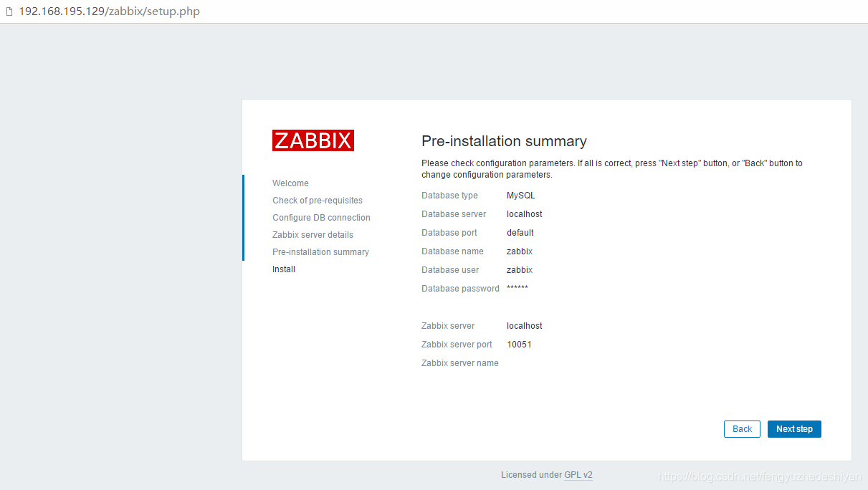Click the "Back" button
The height and width of the screenshot is (490, 868).
[742, 428]
